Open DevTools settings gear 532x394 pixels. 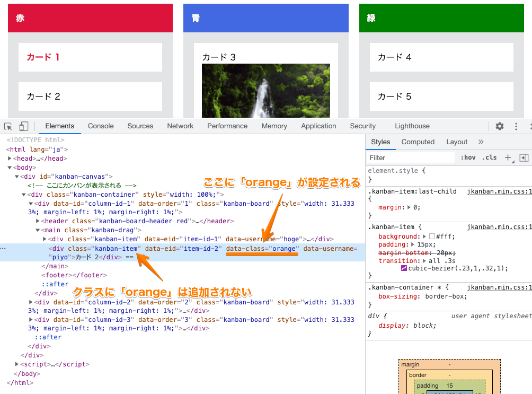[x=500, y=126]
